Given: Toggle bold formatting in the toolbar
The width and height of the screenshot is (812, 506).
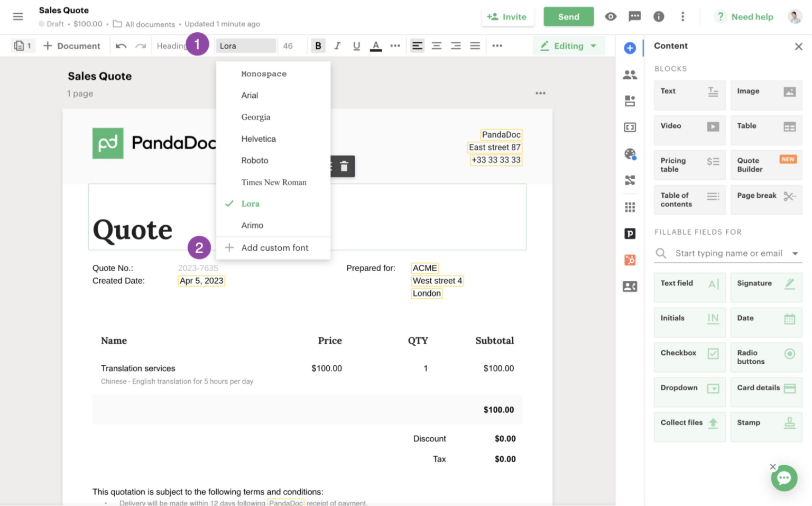Looking at the screenshot, I should 318,45.
